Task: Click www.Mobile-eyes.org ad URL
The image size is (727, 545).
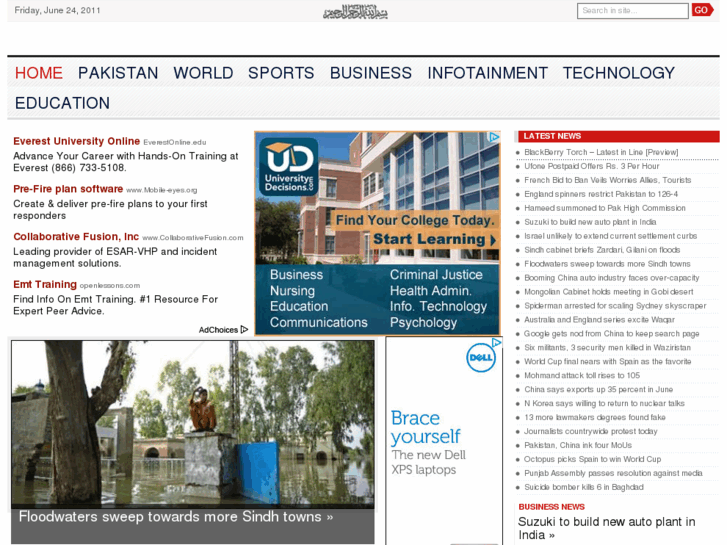Action: click(162, 190)
